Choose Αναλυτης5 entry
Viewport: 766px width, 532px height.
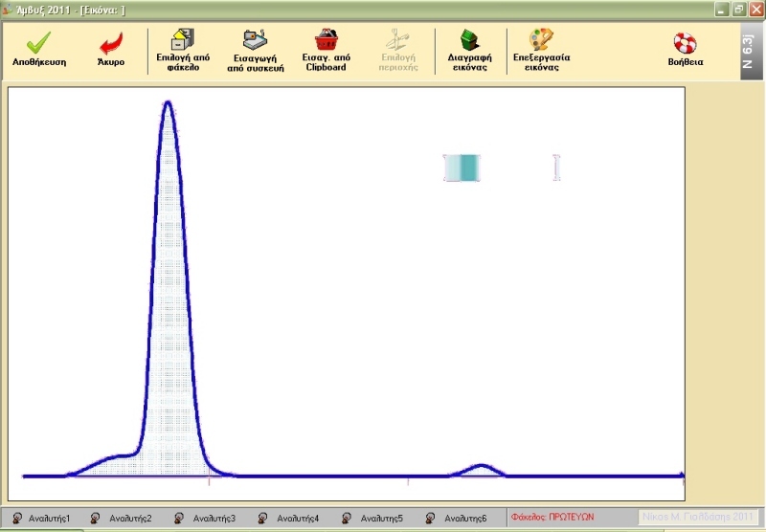pos(372,518)
